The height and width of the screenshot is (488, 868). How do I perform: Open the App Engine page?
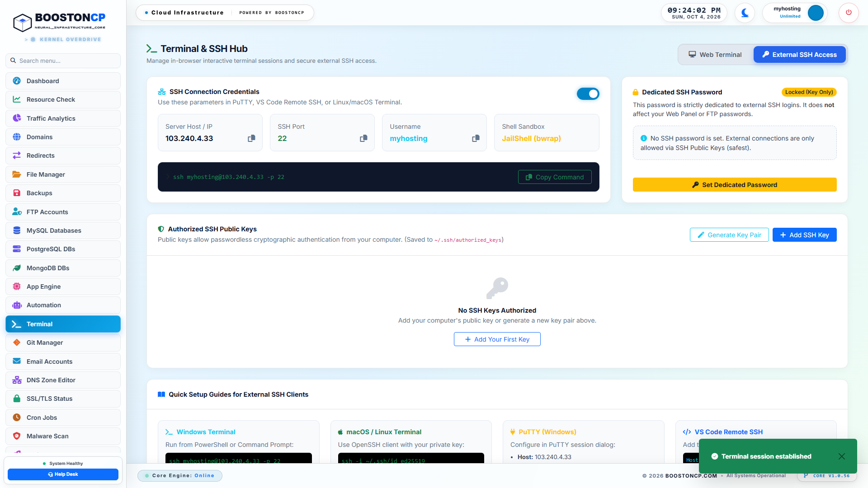(63, 286)
